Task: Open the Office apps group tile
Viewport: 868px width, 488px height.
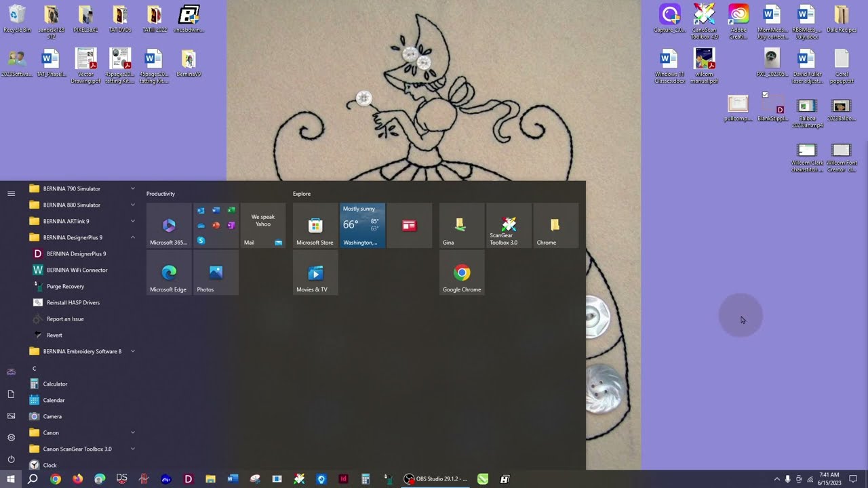Action: [x=216, y=226]
